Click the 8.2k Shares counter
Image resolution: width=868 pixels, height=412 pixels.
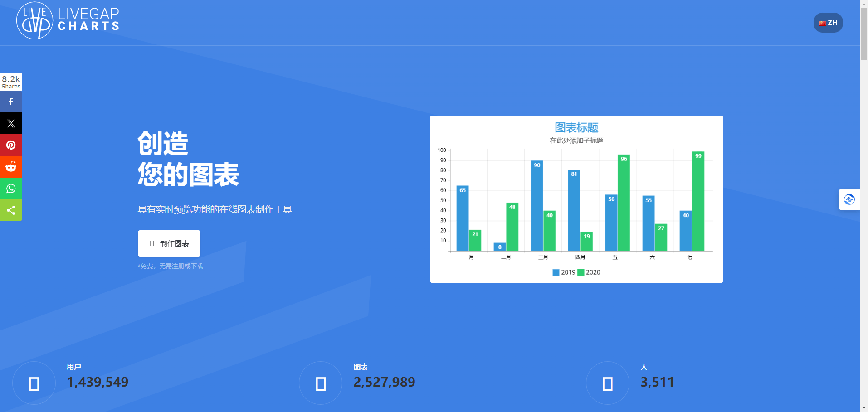(x=10, y=82)
